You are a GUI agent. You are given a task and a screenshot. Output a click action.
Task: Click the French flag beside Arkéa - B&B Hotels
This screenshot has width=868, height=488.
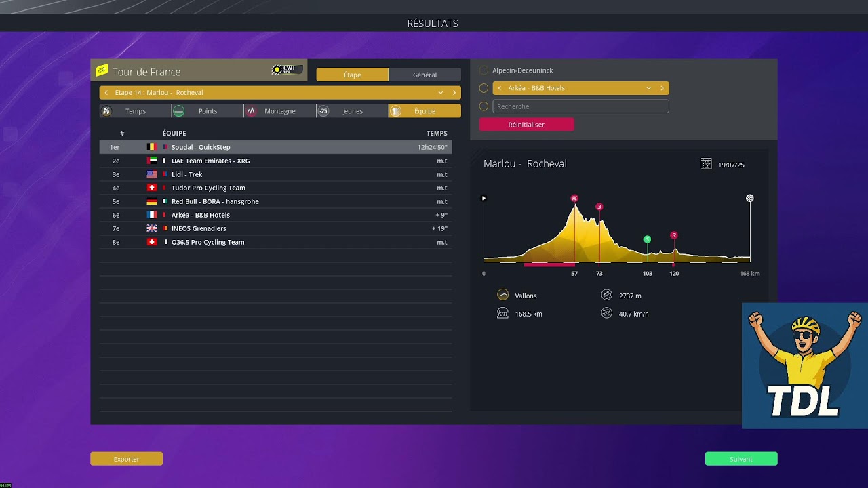(x=152, y=215)
